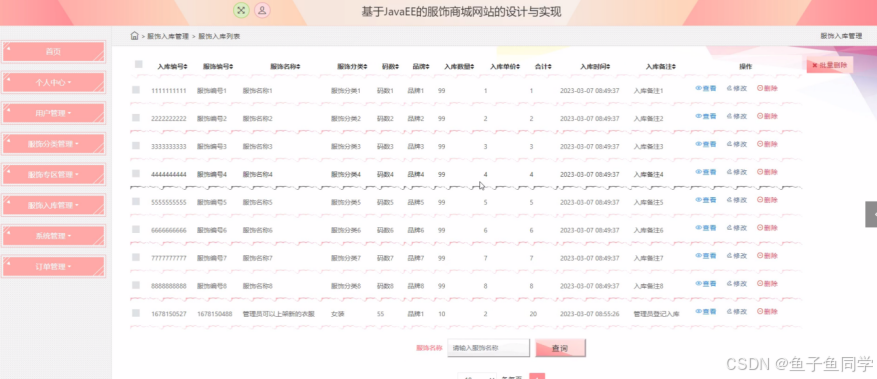Viewport: 877px width, 379px height.
Task: View the record 8888888888
Action: click(x=705, y=284)
